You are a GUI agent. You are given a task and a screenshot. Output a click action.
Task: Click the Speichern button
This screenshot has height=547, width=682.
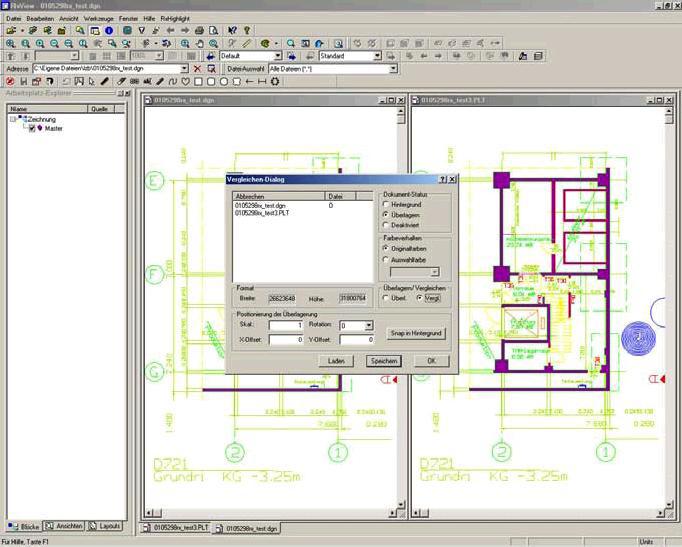tap(384, 361)
